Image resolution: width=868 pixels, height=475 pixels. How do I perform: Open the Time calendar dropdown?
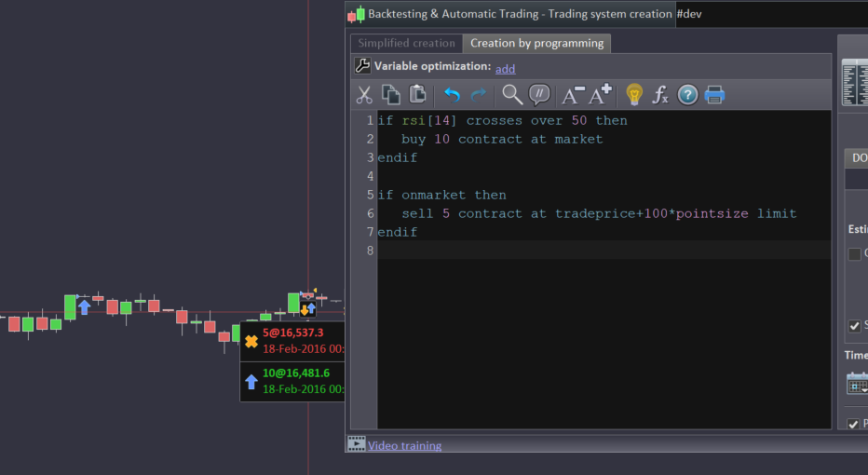pos(858,383)
